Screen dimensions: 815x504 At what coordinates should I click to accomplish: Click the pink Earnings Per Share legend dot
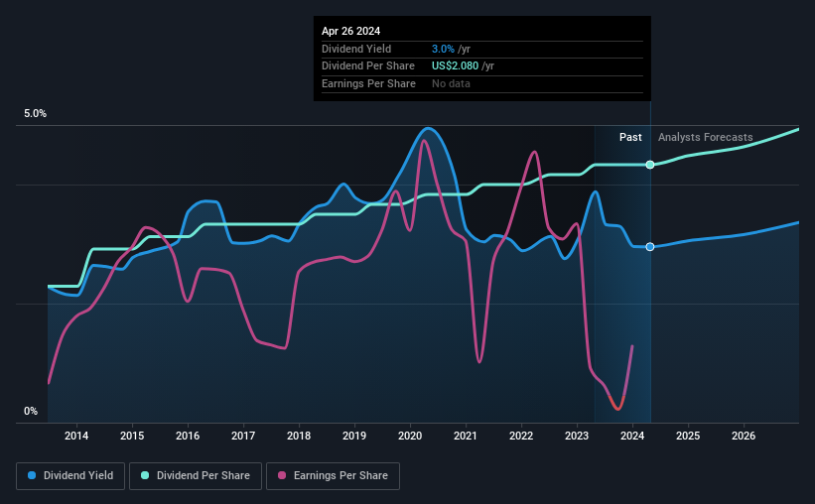click(x=282, y=475)
